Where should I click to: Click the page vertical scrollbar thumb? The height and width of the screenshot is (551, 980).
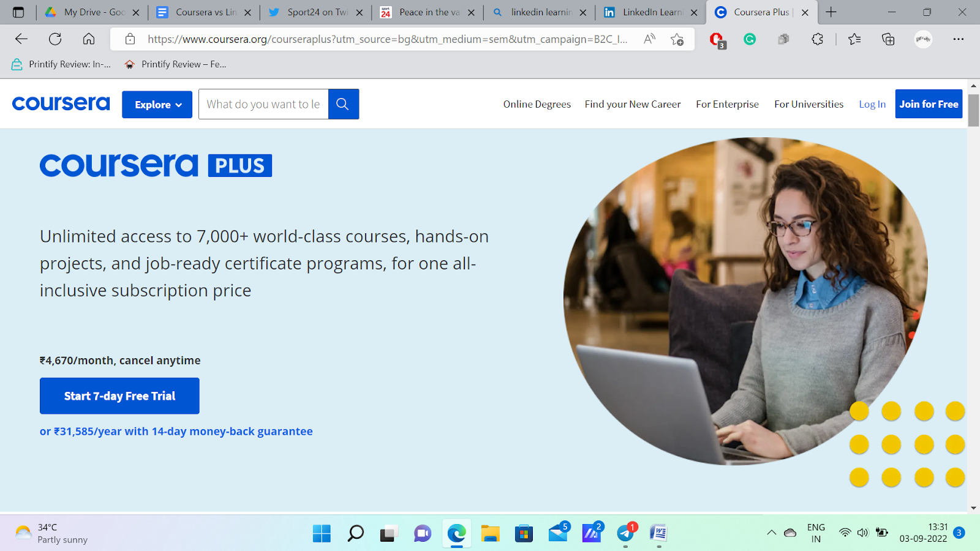(x=973, y=110)
